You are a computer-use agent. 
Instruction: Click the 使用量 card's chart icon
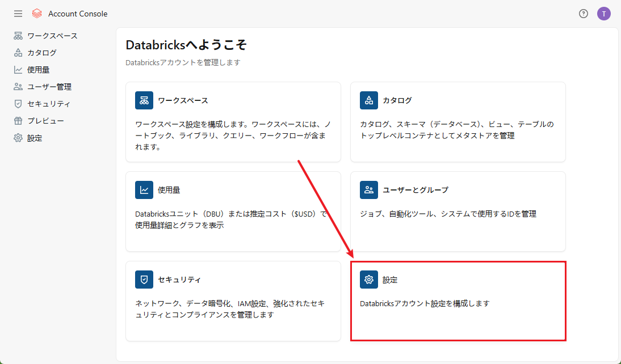click(144, 190)
